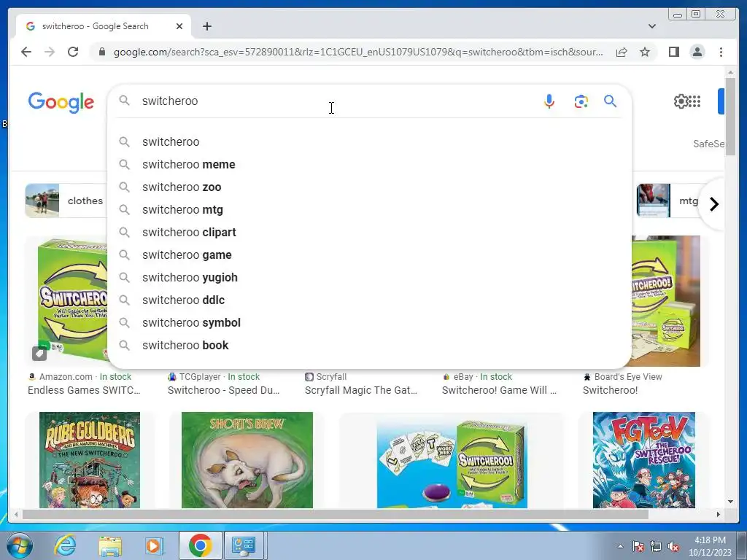Click the browser back arrow
The width and height of the screenshot is (747, 560).
tap(26, 52)
